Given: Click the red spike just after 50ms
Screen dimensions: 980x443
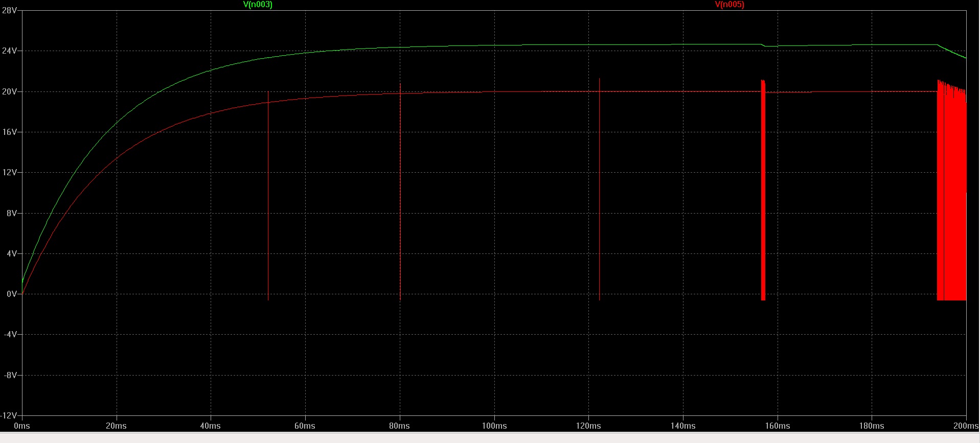Looking at the screenshot, I should [268, 196].
